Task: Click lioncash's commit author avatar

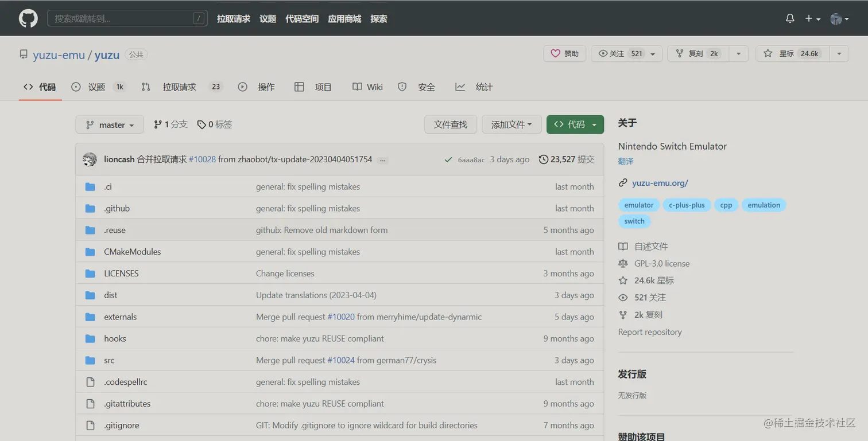Action: pyautogui.click(x=90, y=159)
